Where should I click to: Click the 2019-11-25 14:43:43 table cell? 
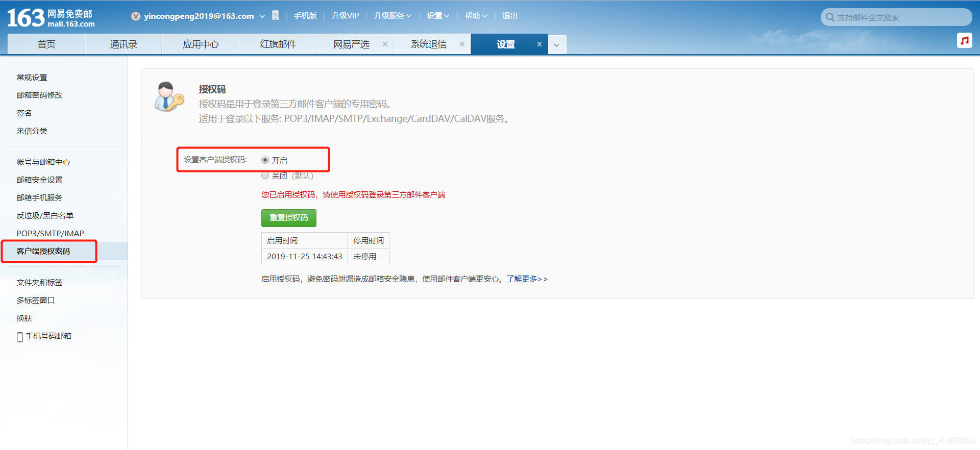tap(305, 257)
